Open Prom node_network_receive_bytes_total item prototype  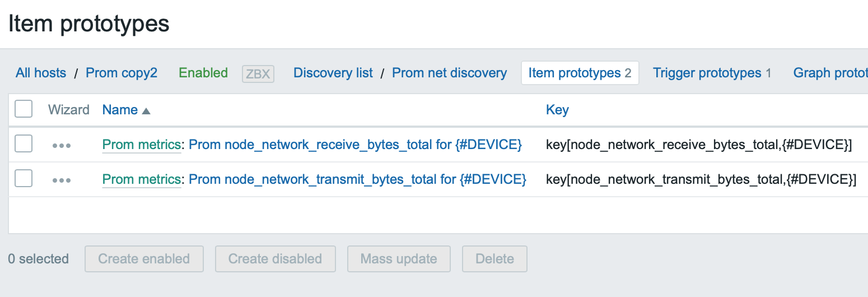(355, 145)
